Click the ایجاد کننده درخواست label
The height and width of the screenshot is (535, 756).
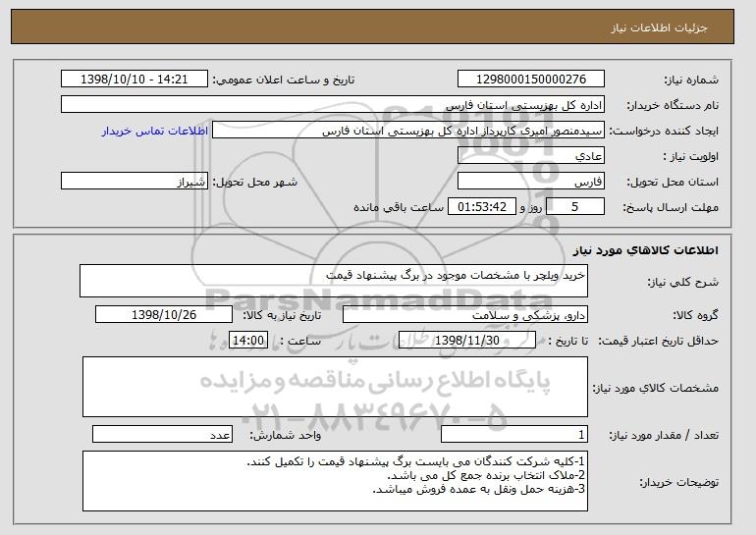coord(664,131)
